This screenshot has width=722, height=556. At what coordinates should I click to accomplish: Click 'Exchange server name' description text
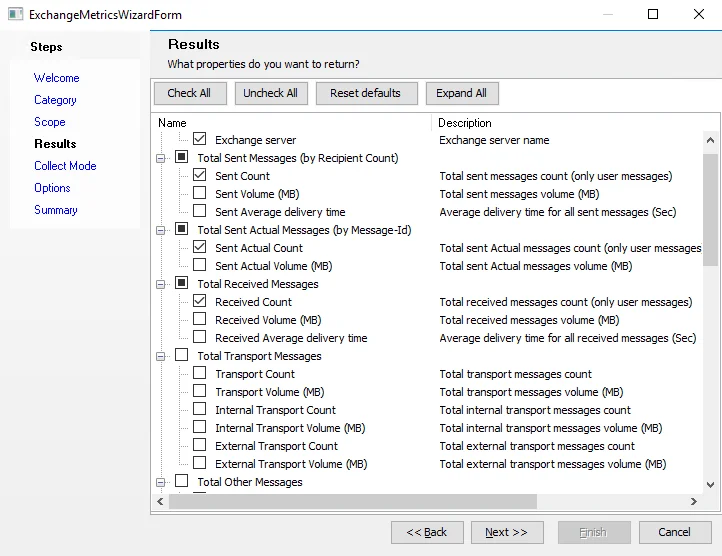494,140
